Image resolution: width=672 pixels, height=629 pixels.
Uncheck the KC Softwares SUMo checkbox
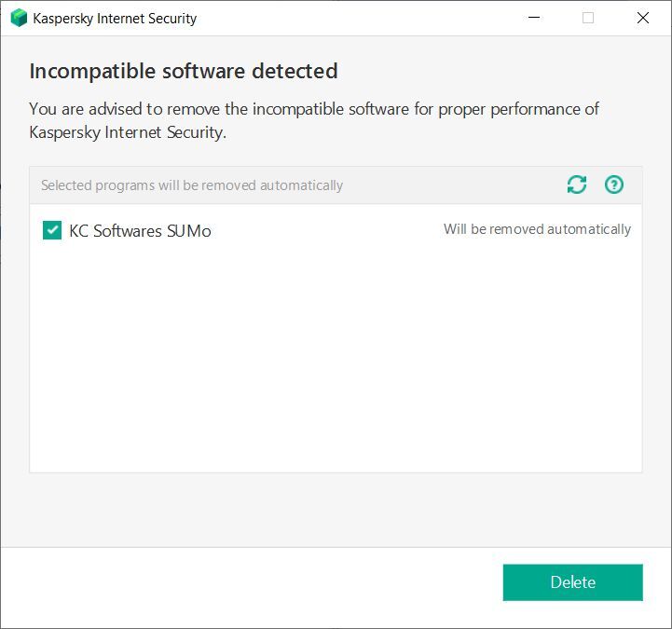pos(52,230)
